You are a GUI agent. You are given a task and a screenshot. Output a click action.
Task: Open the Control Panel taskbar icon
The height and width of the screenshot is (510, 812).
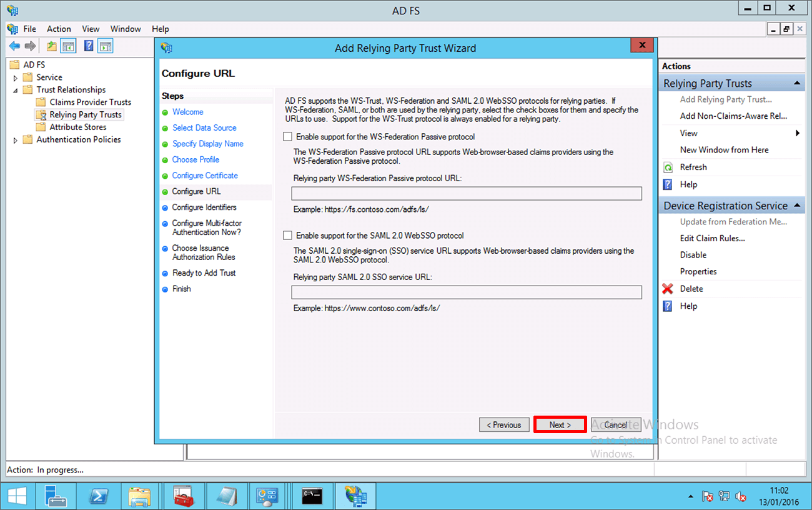point(267,496)
